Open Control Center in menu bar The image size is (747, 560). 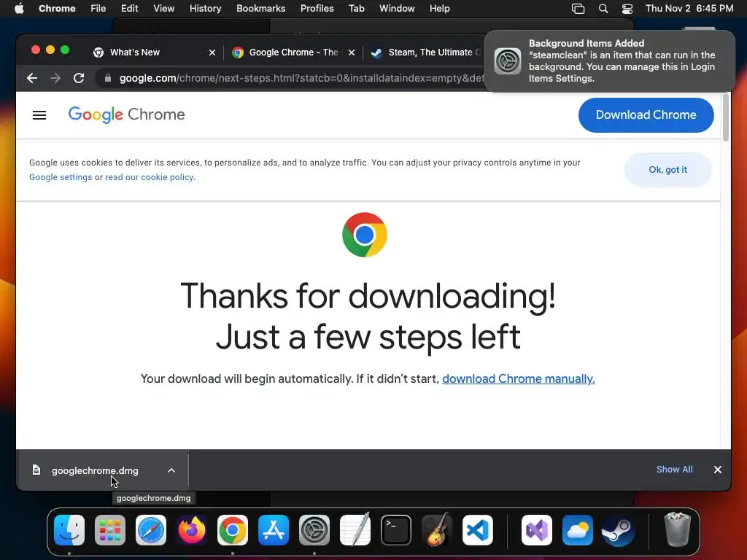[x=627, y=9]
